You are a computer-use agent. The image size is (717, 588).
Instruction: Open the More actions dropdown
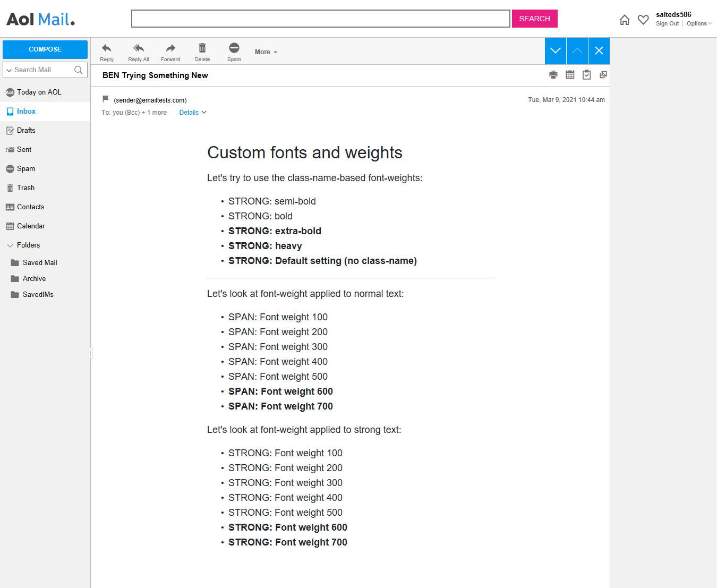point(266,52)
